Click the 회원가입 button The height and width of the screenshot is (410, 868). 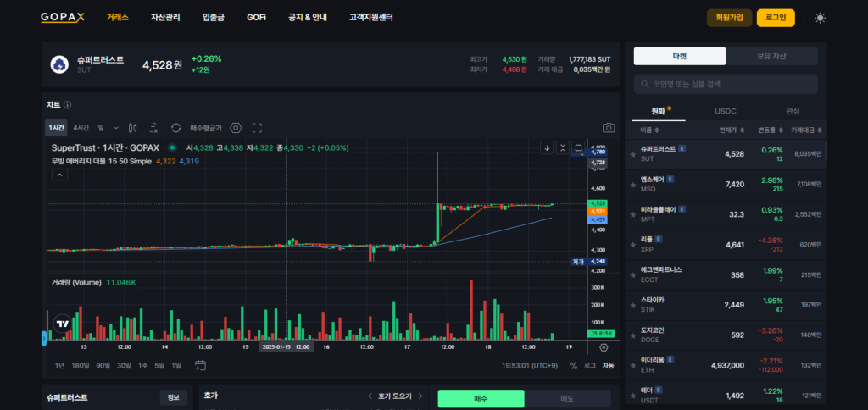coord(729,18)
